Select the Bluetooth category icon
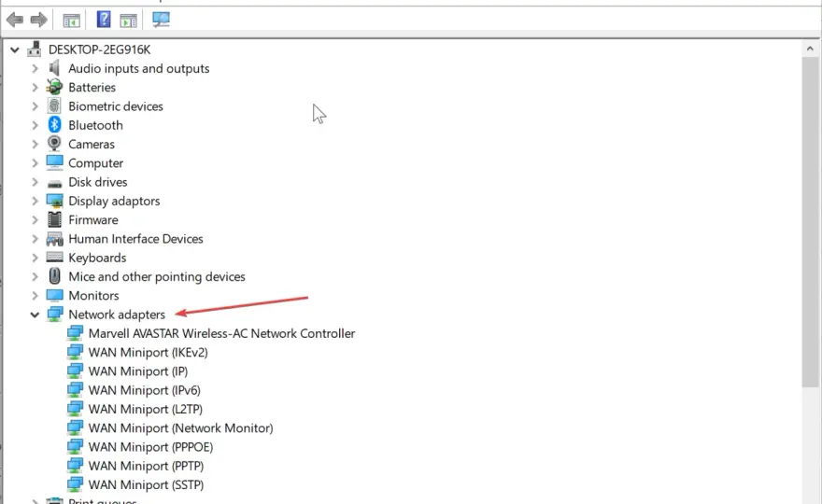Screen dimensions: 822x504 54,125
